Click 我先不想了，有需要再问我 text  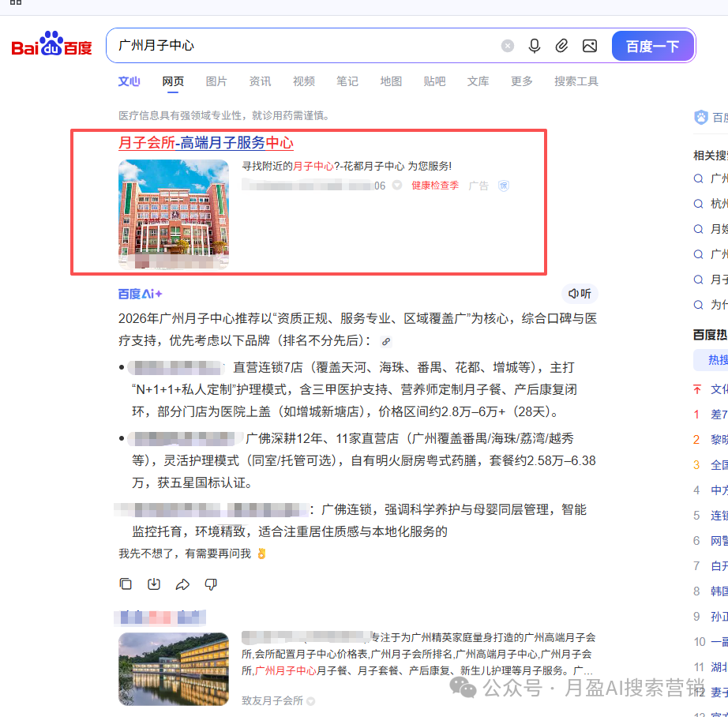(185, 554)
